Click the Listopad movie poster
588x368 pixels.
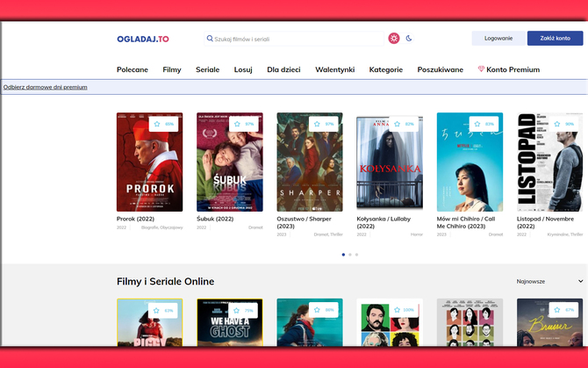click(x=549, y=162)
